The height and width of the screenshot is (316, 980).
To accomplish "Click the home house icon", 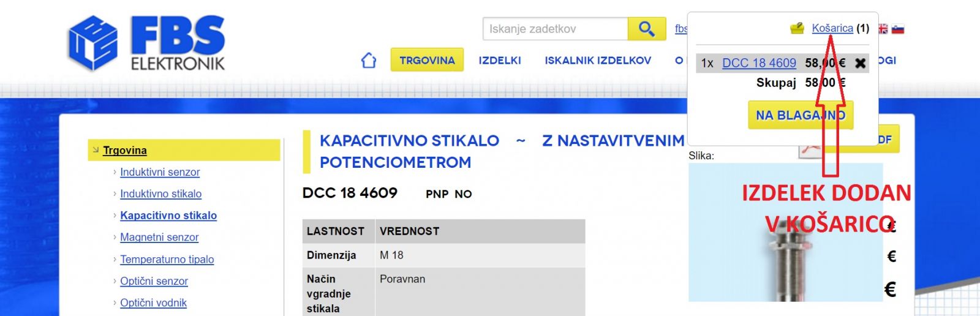I will tap(369, 60).
